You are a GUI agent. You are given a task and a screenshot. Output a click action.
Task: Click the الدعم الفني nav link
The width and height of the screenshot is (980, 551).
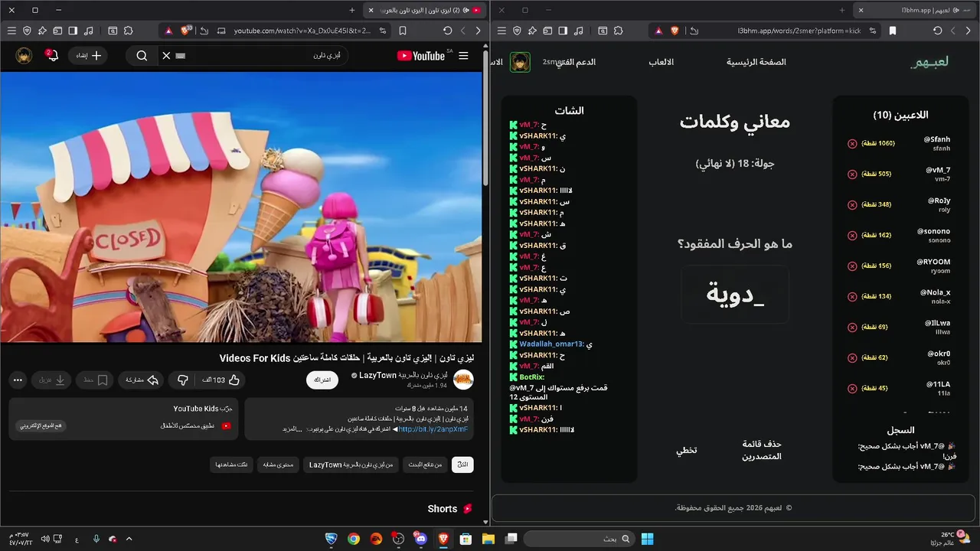(576, 62)
